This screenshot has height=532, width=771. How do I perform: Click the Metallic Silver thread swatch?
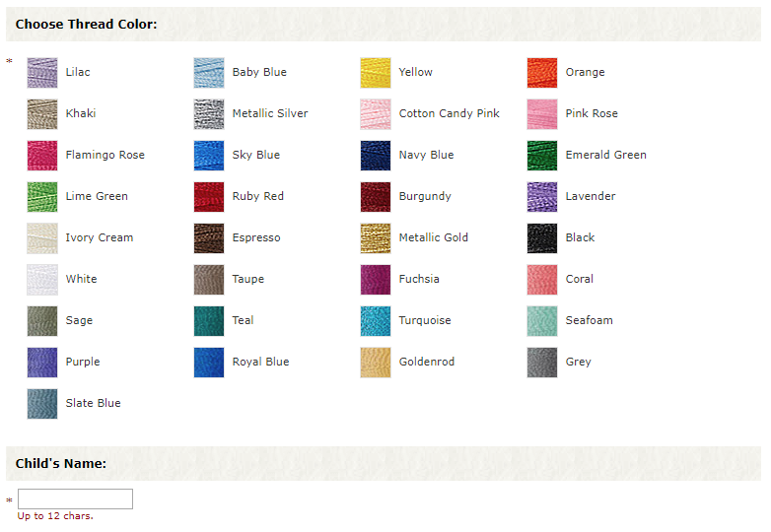click(x=209, y=114)
